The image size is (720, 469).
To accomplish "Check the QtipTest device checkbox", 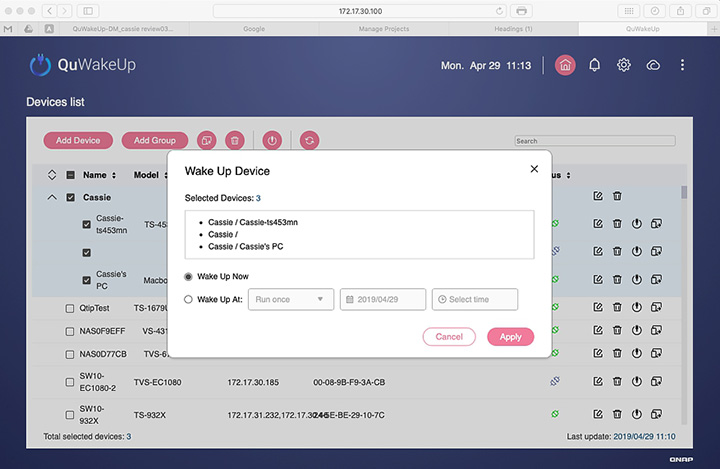I will tap(70, 308).
